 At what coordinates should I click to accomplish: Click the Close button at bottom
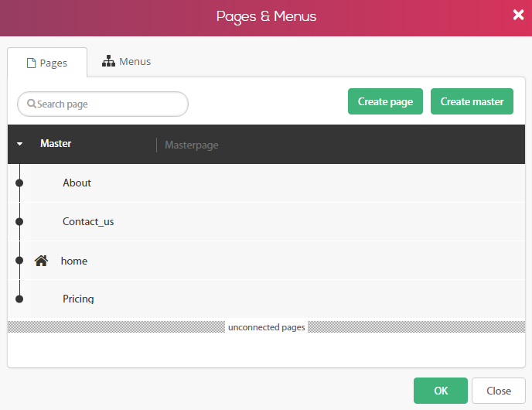tap(499, 391)
